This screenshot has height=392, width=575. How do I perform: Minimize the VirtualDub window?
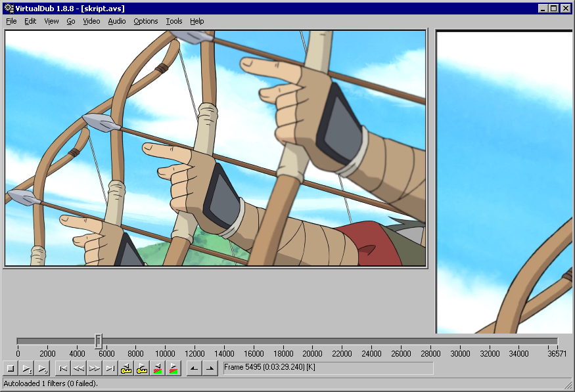pos(543,8)
